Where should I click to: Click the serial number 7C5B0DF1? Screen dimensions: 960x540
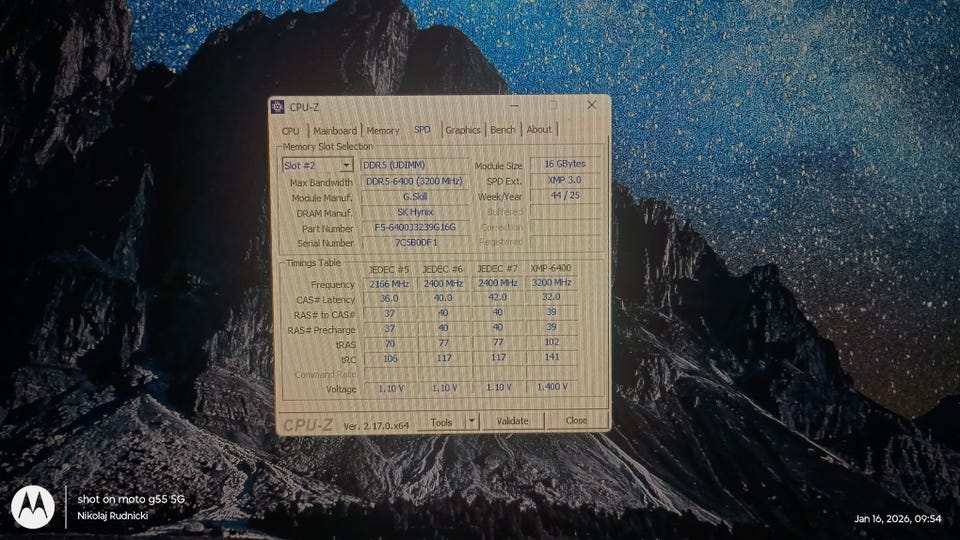[x=414, y=242]
